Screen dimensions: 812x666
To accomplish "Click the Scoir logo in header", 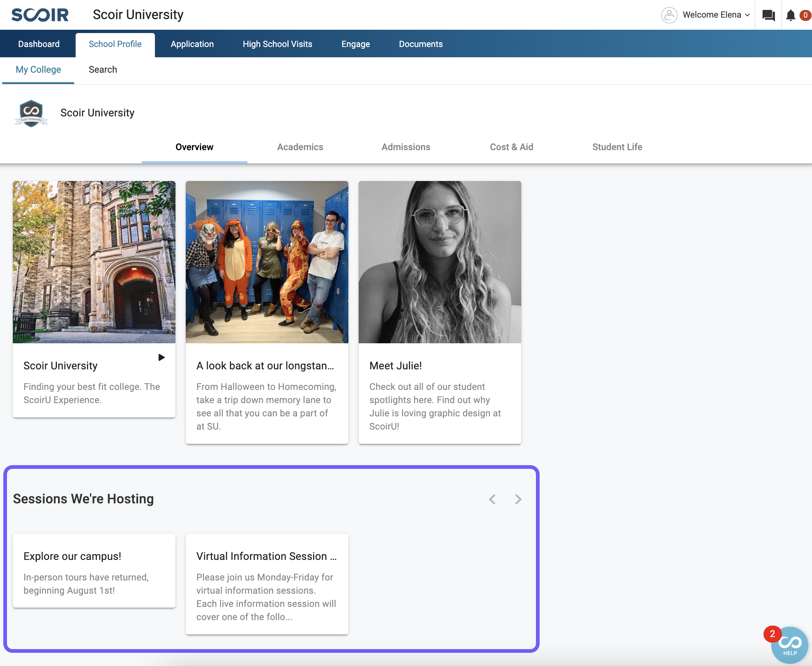I will coord(40,15).
